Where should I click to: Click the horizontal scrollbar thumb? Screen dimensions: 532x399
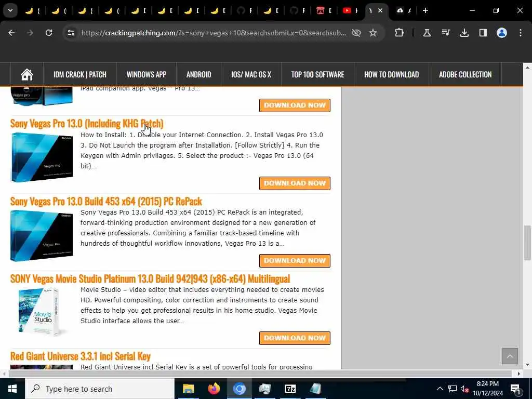point(260,374)
